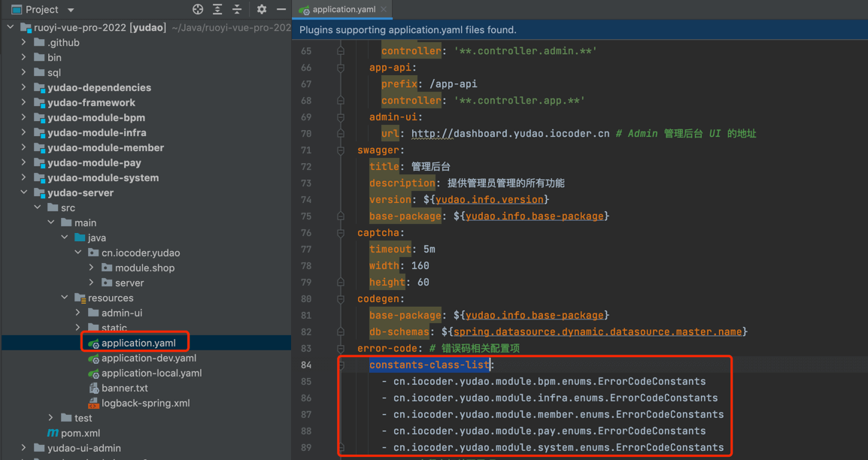Collapse the yudao-server module
Viewport: 868px width, 460px height.
24,192
